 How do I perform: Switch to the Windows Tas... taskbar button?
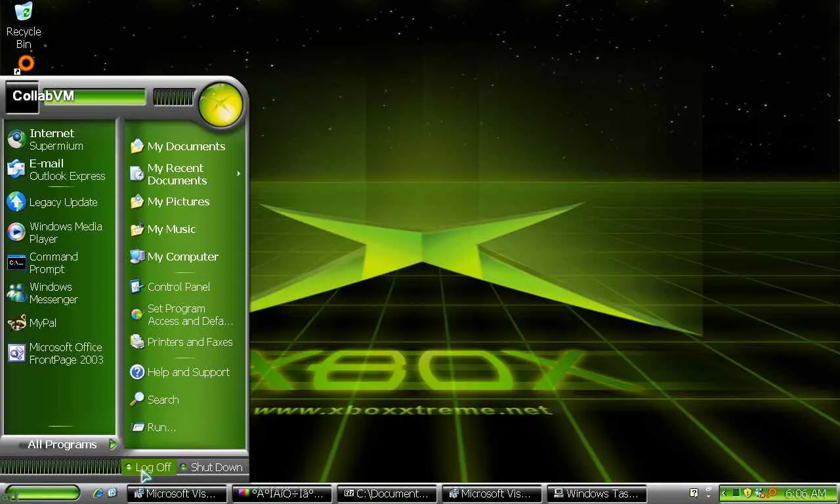click(x=597, y=493)
